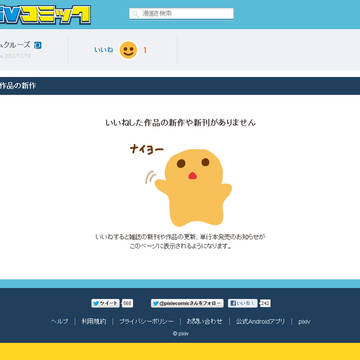Open the ヘルプ footer link
Image resolution: width=360 pixels, height=360 pixels.
point(60,322)
